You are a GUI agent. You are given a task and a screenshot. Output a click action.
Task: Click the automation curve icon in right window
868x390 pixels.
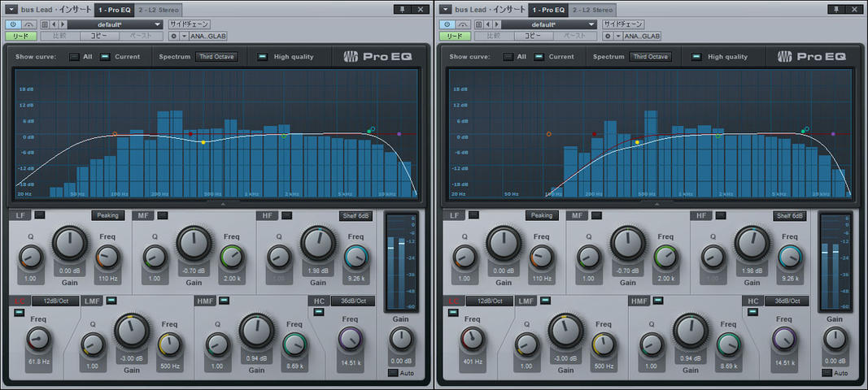pos(463,24)
